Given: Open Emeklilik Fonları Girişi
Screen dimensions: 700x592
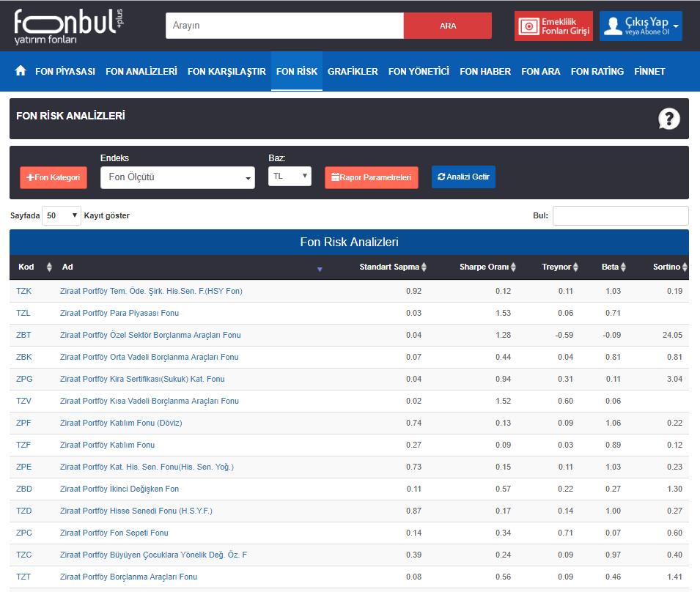Looking at the screenshot, I should [x=553, y=26].
